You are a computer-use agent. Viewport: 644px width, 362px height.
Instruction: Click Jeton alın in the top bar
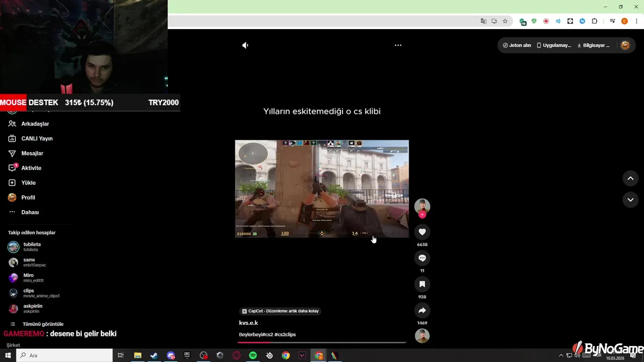(517, 45)
